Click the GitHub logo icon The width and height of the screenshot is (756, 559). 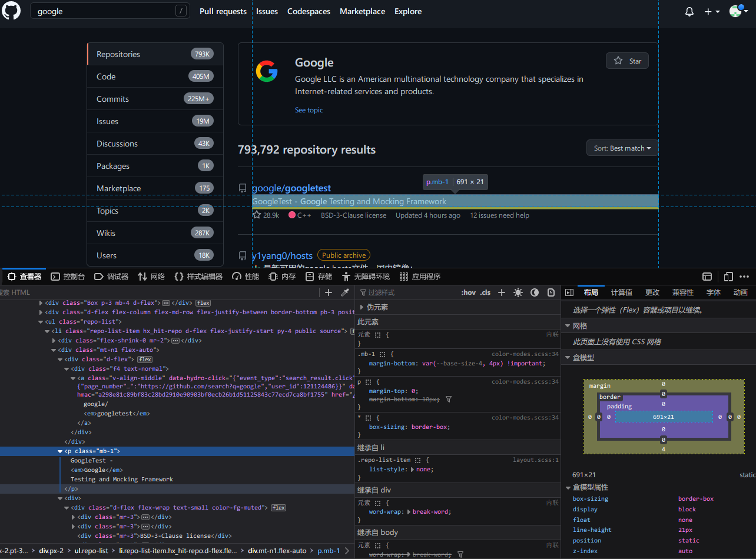[11, 11]
